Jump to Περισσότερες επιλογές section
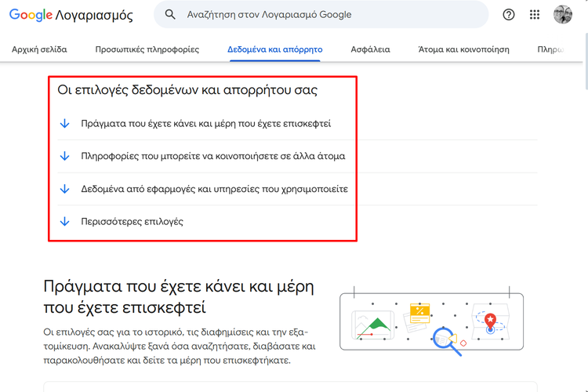The width and height of the screenshot is (588, 392). [x=132, y=222]
